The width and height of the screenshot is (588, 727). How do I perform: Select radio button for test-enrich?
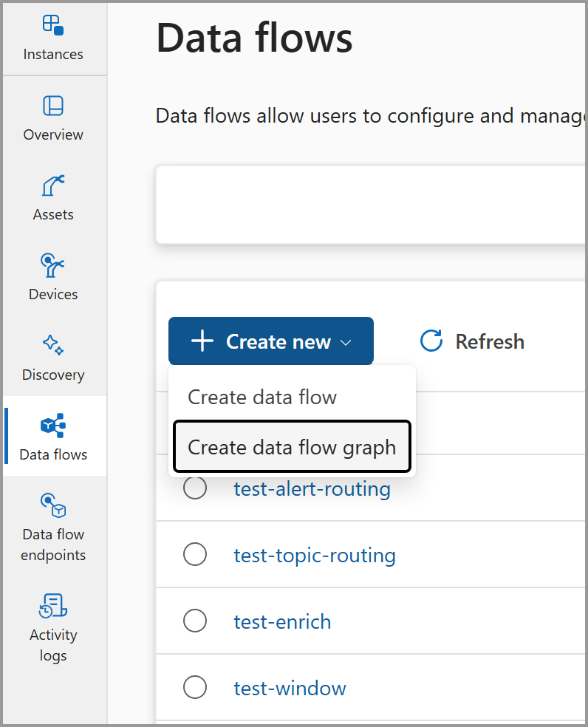click(x=195, y=621)
